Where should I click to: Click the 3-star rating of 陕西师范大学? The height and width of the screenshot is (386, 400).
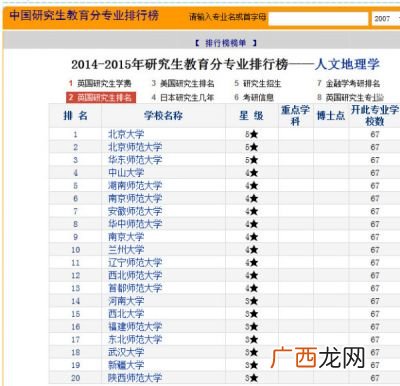pos(252,378)
